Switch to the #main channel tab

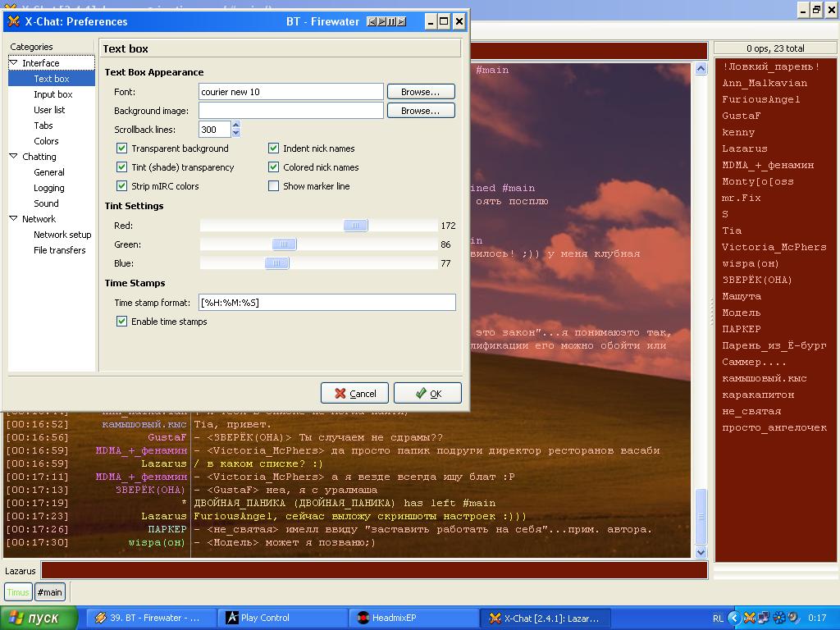[50, 592]
